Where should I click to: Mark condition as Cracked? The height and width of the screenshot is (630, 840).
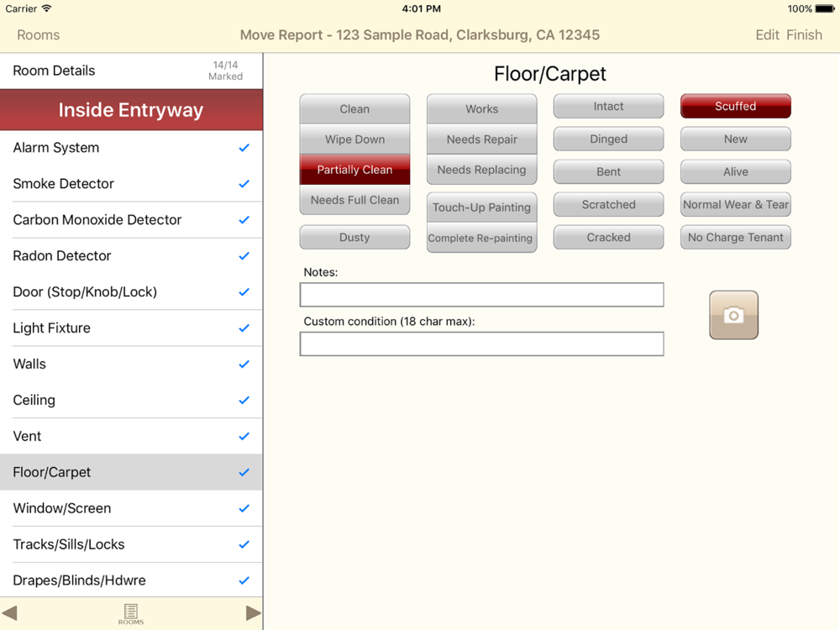(x=608, y=237)
